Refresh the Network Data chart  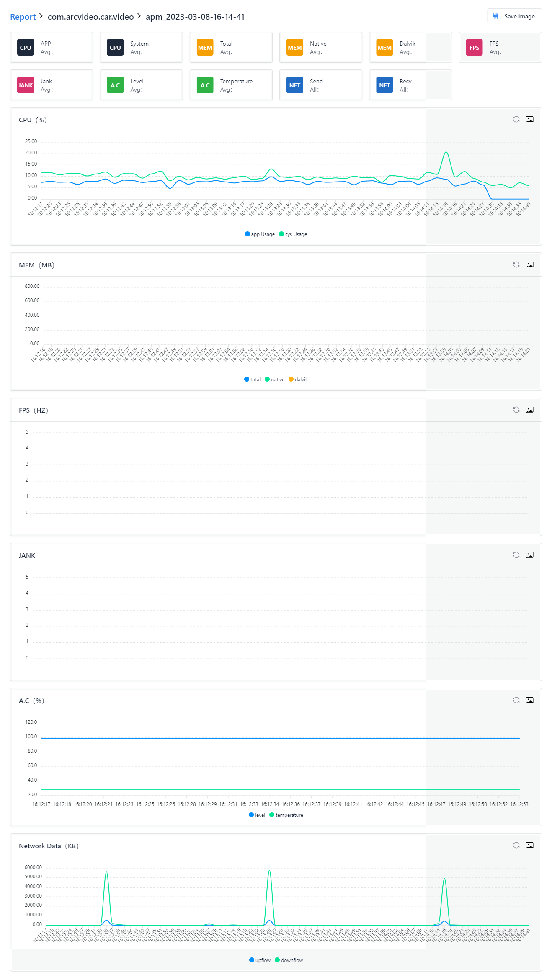(x=516, y=845)
